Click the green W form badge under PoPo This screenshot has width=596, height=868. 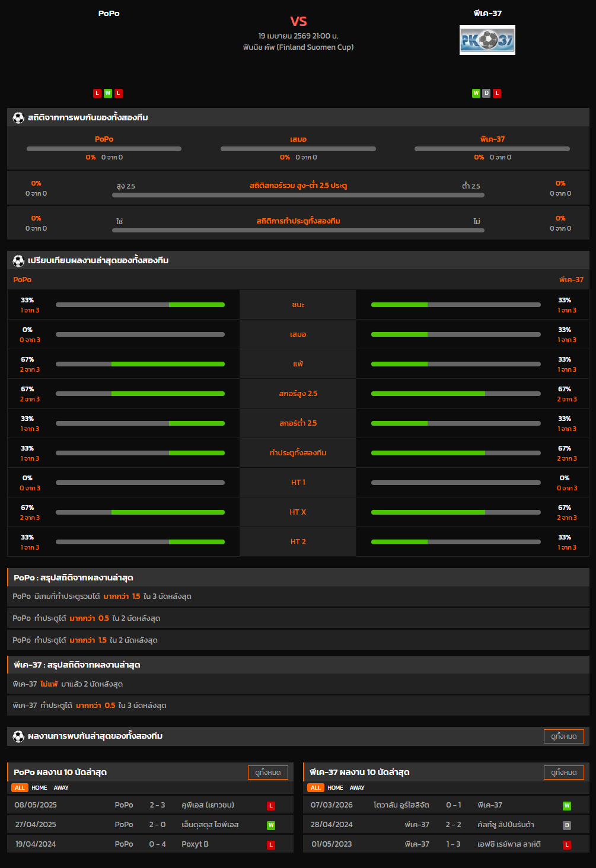[108, 93]
